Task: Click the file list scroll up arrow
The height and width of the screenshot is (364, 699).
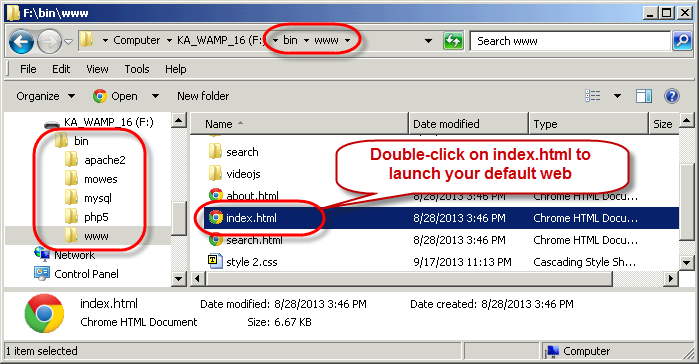Action: [x=687, y=120]
